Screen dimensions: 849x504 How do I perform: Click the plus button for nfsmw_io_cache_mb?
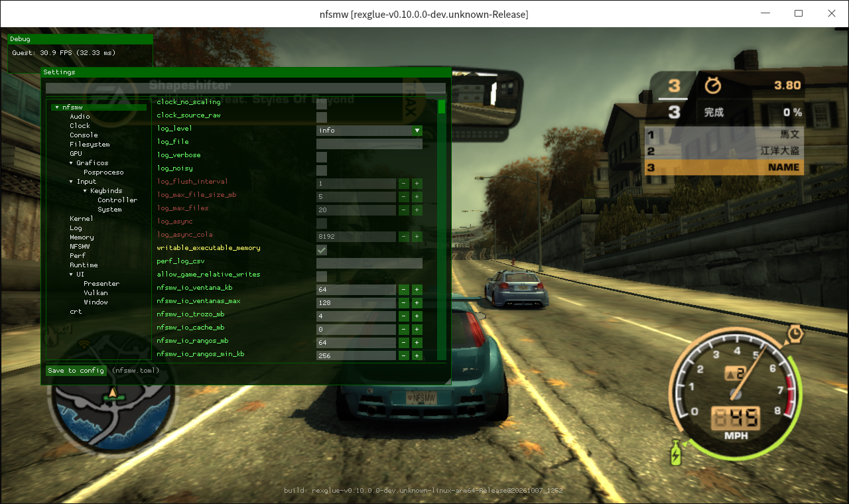[417, 330]
